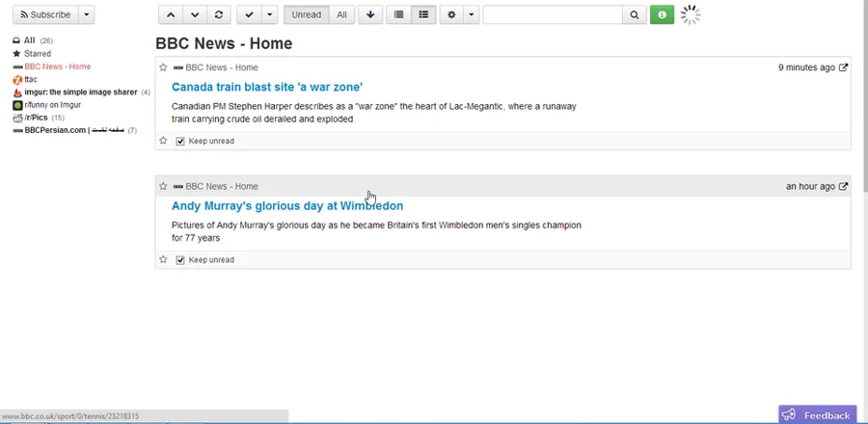
Task: Click the Pictures of Andy Murray summary text
Action: 376,231
